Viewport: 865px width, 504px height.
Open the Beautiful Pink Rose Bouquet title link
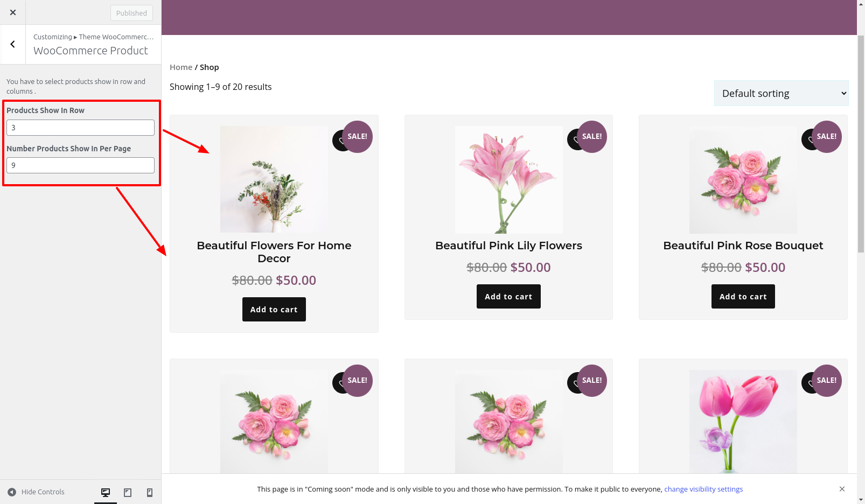coord(743,246)
